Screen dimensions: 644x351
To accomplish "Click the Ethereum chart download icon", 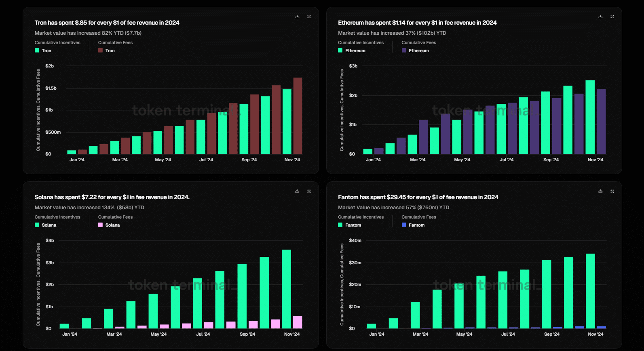I will 600,17.
